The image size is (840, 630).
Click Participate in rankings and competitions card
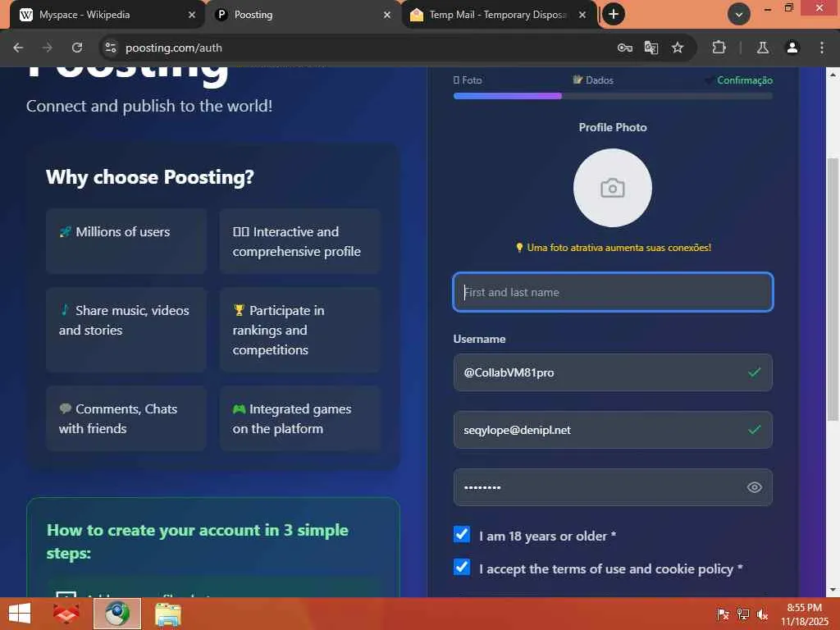300,330
